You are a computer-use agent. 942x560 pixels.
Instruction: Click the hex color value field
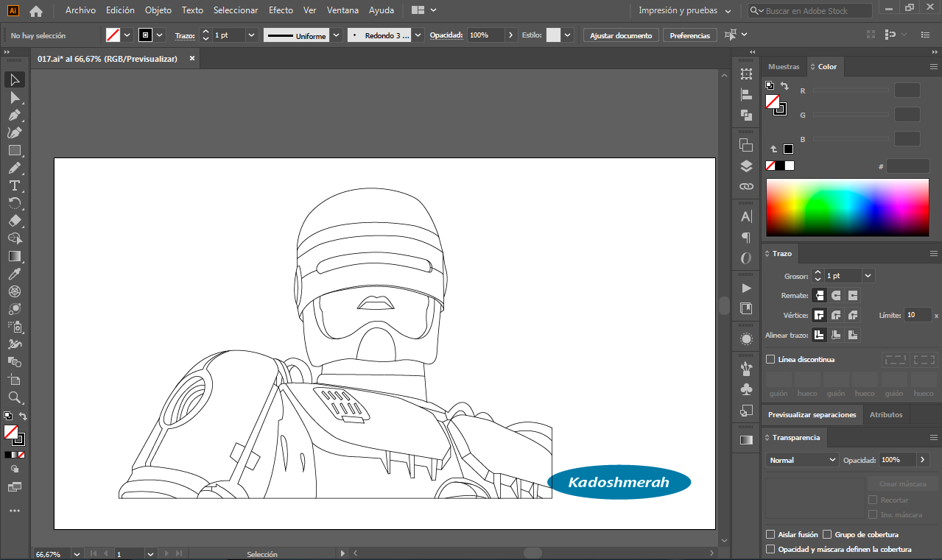click(907, 166)
